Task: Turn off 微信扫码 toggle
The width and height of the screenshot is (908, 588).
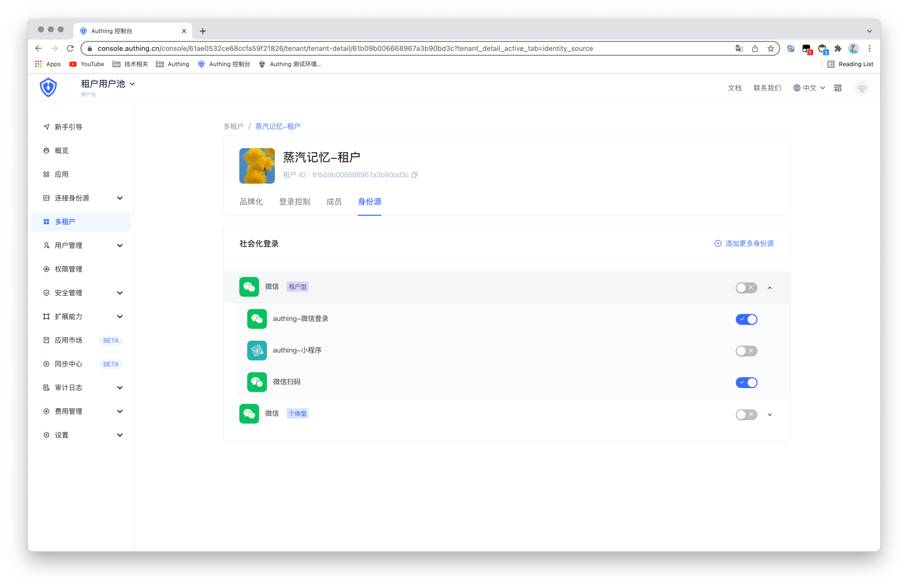Action: [746, 382]
